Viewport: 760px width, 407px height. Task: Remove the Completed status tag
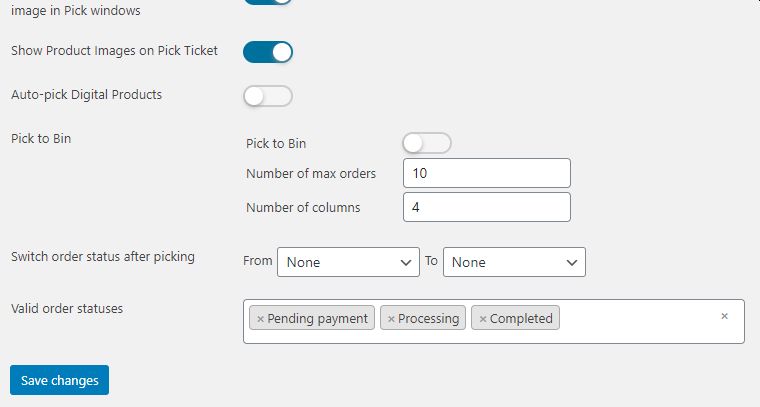click(482, 319)
